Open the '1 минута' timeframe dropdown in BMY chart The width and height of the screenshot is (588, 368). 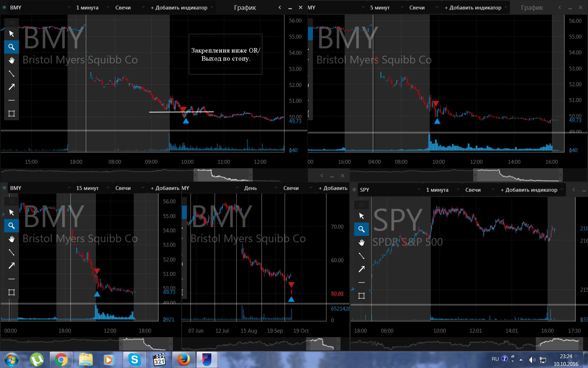tap(92, 7)
